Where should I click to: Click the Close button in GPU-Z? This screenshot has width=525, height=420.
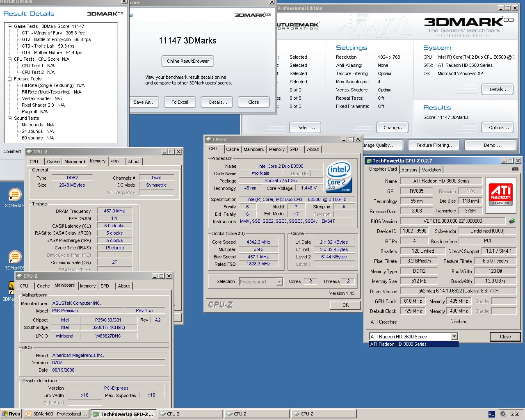pyautogui.click(x=505, y=337)
